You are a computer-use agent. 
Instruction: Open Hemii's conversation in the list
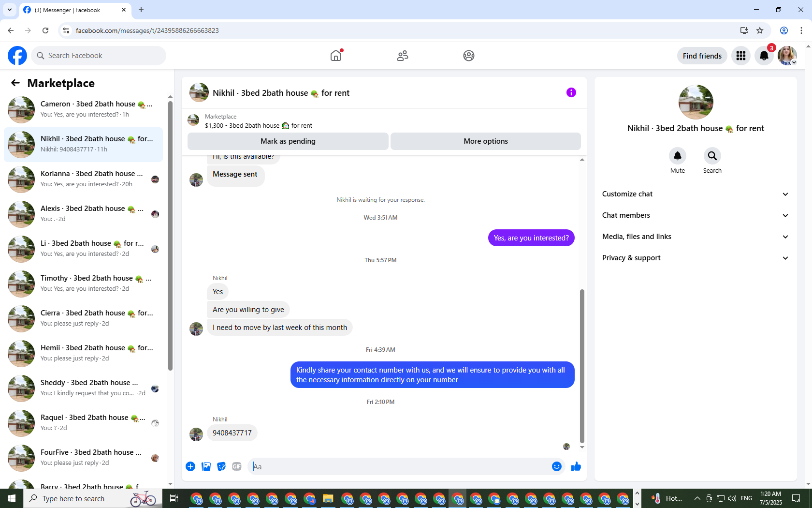[83, 353]
